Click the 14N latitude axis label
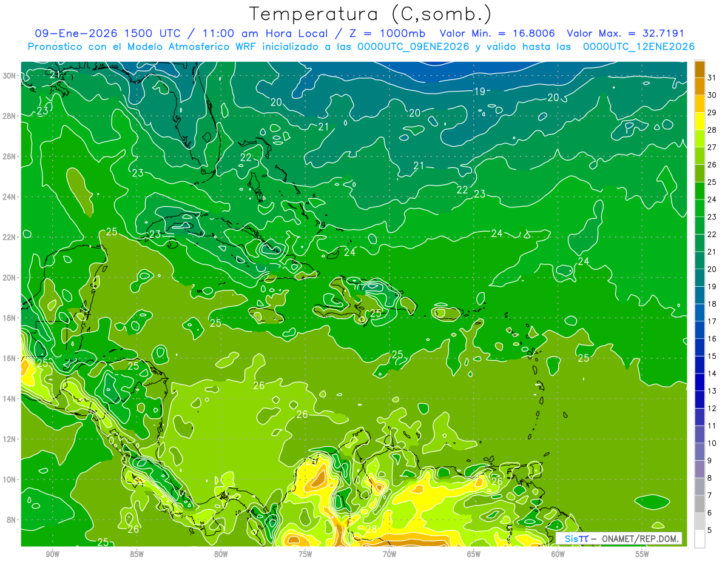Image resolution: width=728 pixels, height=562 pixels. [10, 399]
